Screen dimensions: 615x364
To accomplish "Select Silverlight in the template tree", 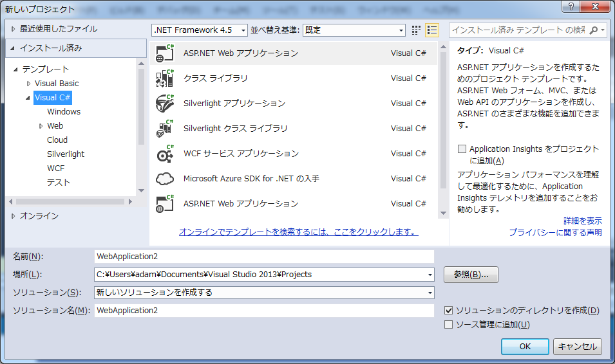I will (x=66, y=154).
